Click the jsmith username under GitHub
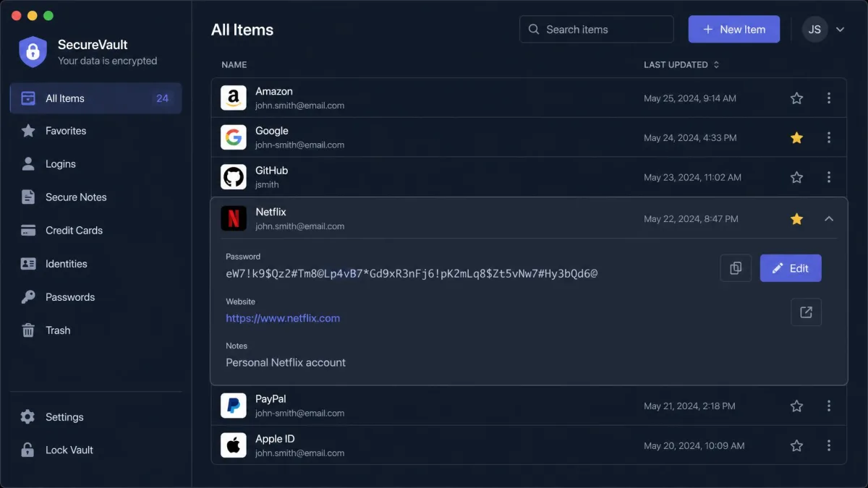The image size is (868, 488). pyautogui.click(x=267, y=184)
